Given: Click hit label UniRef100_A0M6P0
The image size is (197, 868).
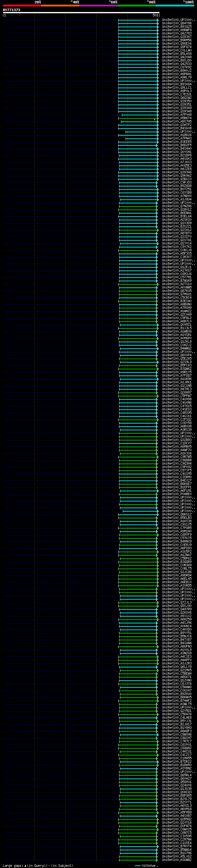Looking at the screenshot, I should tap(177, 338).
